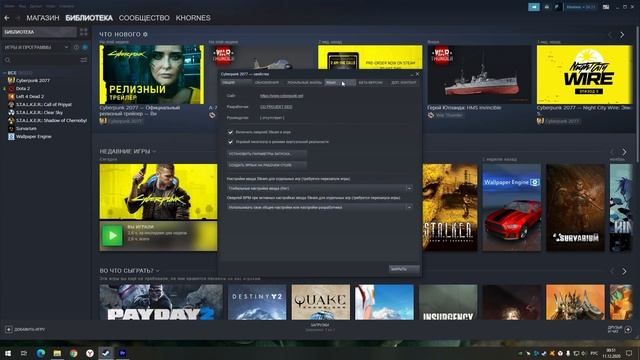Open Big Picture mode icon in title bar
Viewport: 640px width, 360px height.
607,7
